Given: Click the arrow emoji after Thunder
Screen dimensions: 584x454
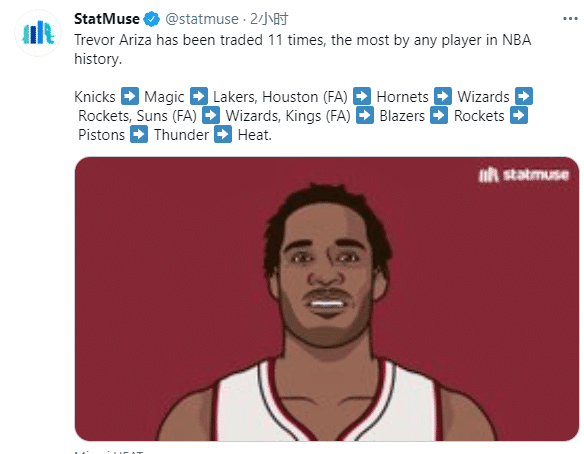Looking at the screenshot, I should (223, 134).
